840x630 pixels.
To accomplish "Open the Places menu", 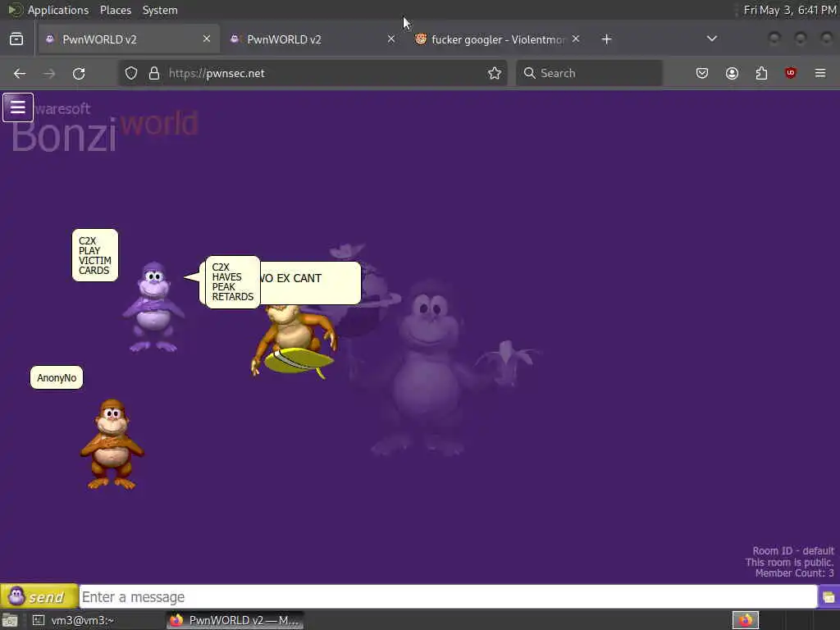I will [x=115, y=10].
